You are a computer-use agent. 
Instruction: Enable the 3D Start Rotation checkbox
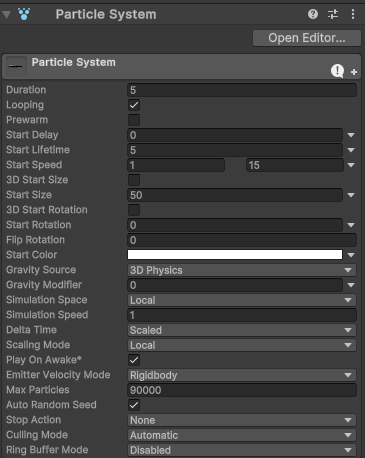[x=134, y=210]
